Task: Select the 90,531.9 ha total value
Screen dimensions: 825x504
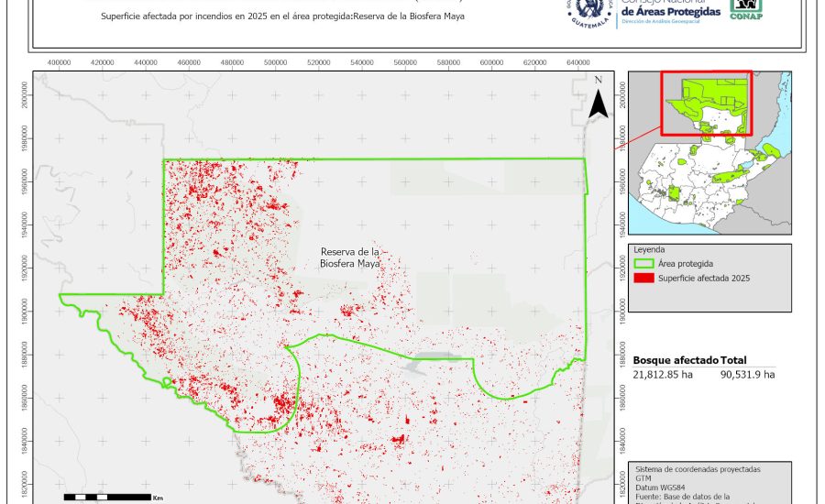Action: [748, 375]
